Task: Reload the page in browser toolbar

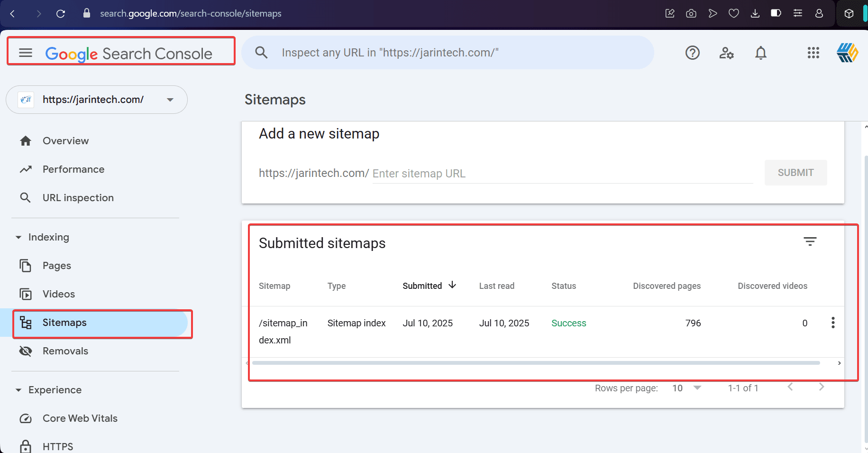Action: (x=61, y=13)
